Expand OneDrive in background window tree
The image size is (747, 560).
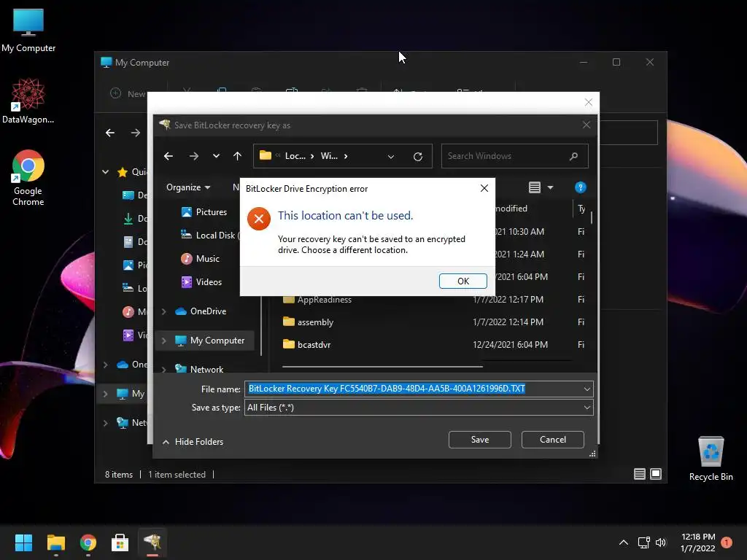pyautogui.click(x=105, y=365)
